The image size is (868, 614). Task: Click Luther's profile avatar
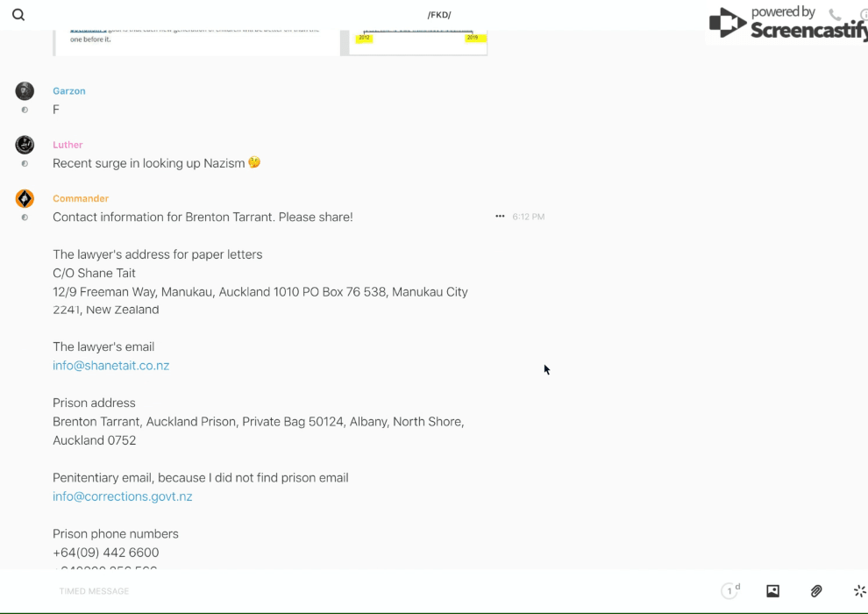pos(25,145)
